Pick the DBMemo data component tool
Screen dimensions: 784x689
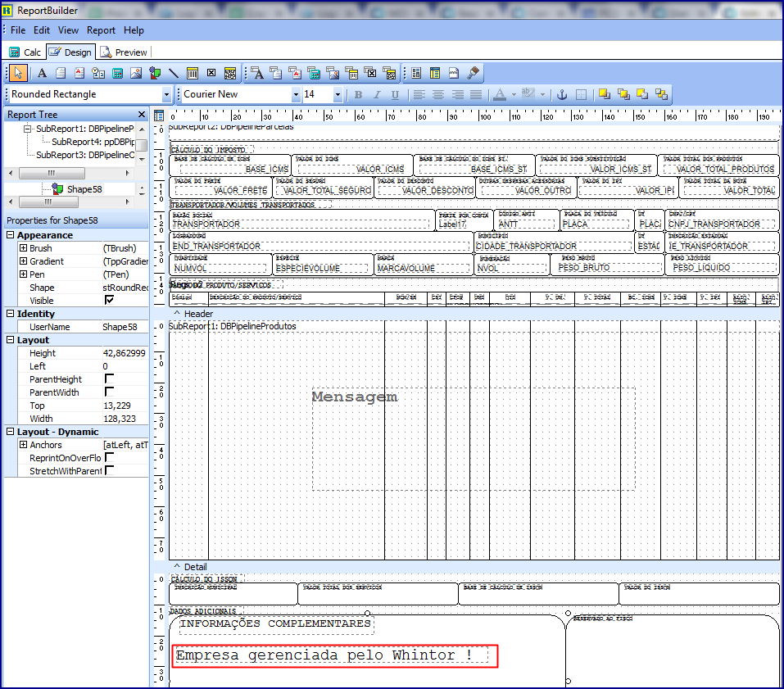click(x=276, y=73)
